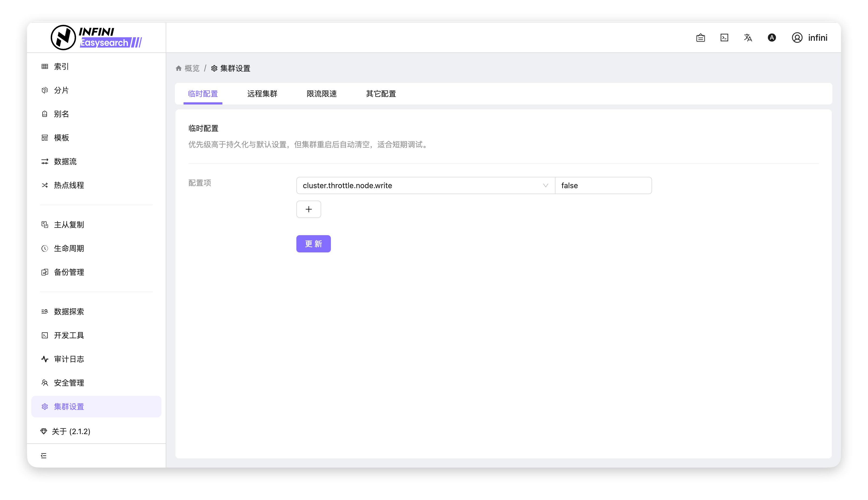Viewport: 868px width, 500px height.
Task: Click the INFINI Easysearch logo
Action: tap(96, 38)
